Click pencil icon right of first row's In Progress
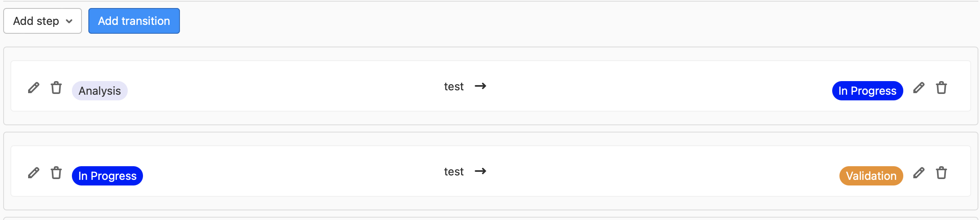Screen dimensions: 980x220 [x=919, y=88]
